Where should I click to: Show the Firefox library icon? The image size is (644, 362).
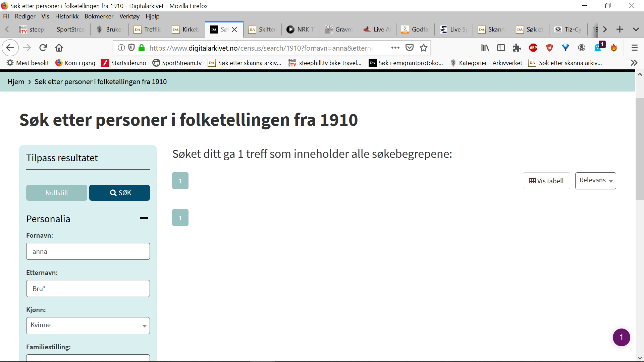485,48
